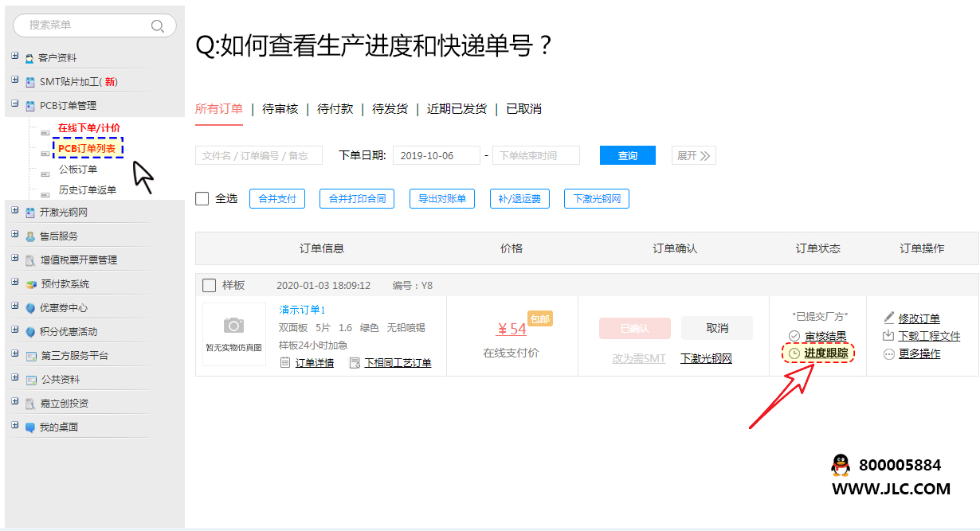
Task: Click the pencil icon next to 修改订单
Action: [x=889, y=318]
